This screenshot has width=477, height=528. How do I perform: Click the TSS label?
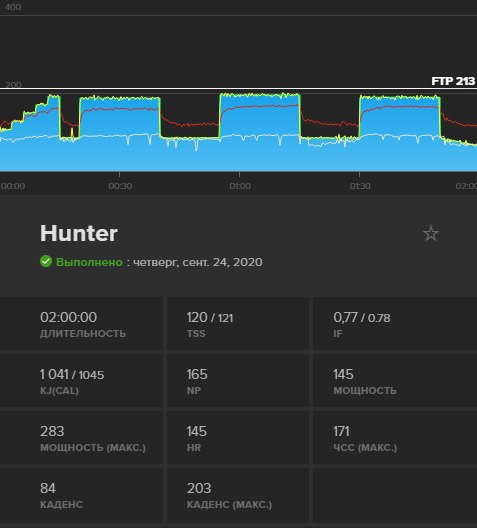click(196, 334)
